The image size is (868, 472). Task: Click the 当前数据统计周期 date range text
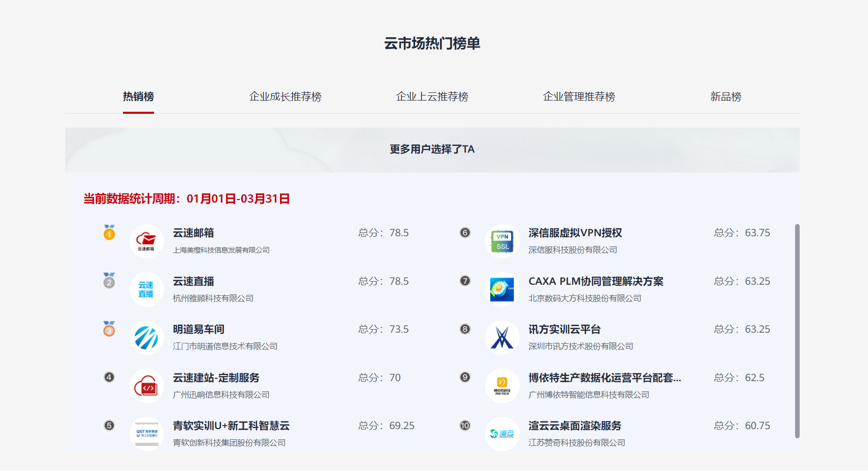[187, 198]
